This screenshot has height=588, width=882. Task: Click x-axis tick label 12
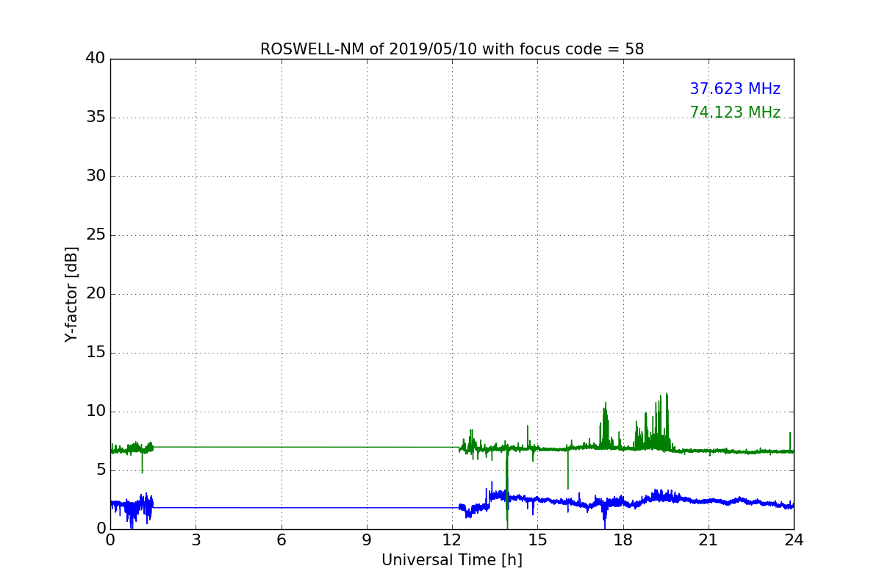click(x=452, y=540)
